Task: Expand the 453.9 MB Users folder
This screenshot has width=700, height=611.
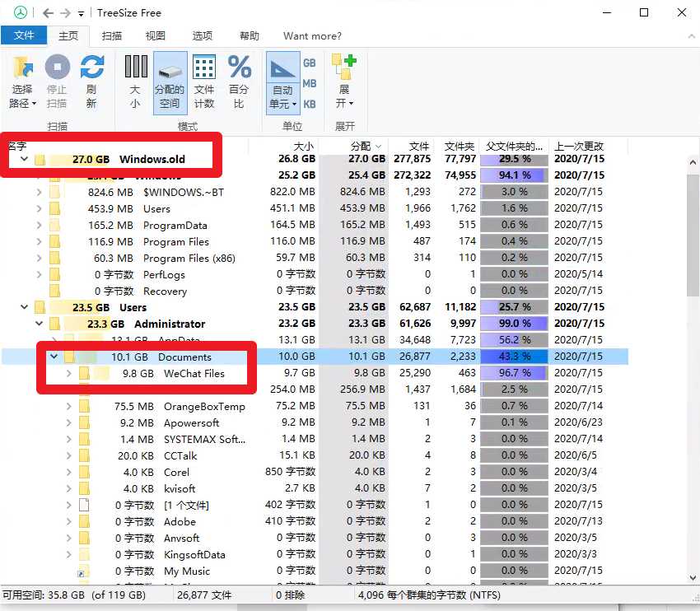Action: (39, 209)
